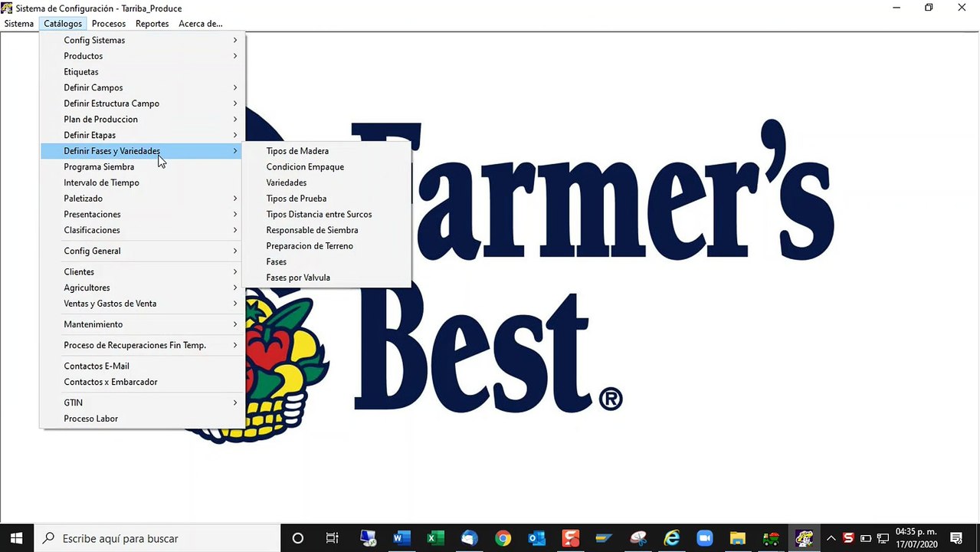Expand the GTIN submenu
This screenshot has width=980, height=552.
click(143, 402)
